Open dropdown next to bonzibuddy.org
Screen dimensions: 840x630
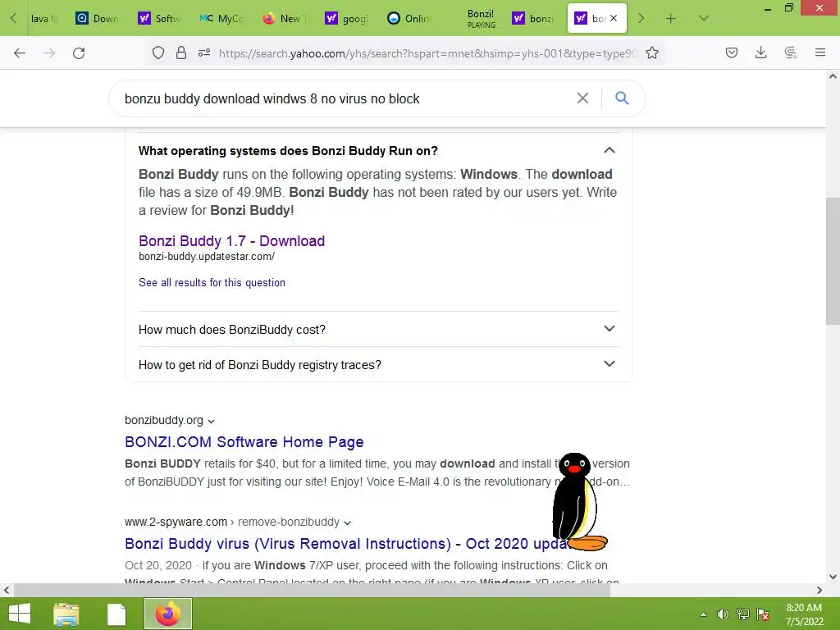point(211,421)
